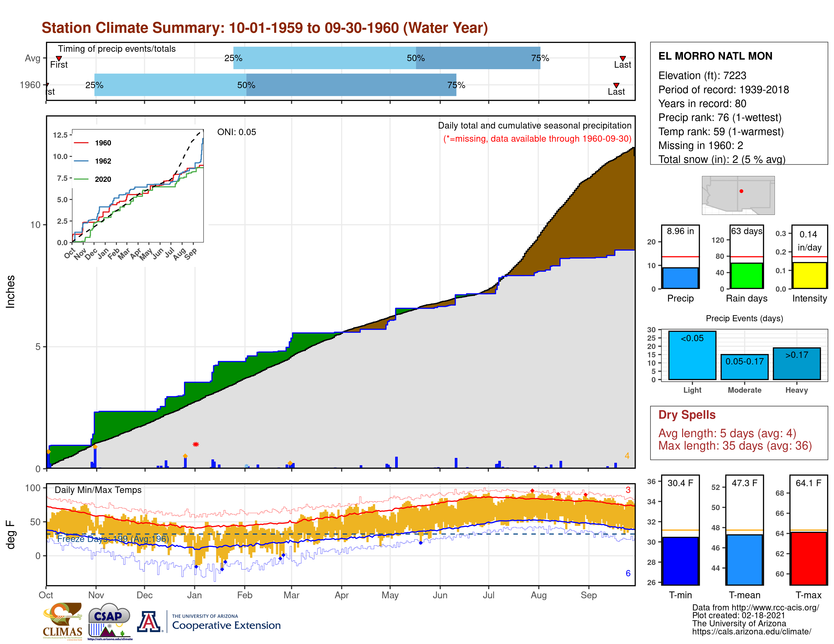Click 'Period of record: 1939-2018'
Image resolution: width=834 pixels, height=644 pixels.
click(724, 90)
